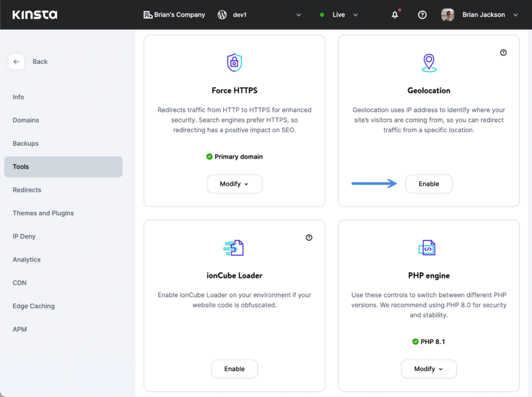Click the green Live status dot
532x397 pixels.
pos(322,15)
